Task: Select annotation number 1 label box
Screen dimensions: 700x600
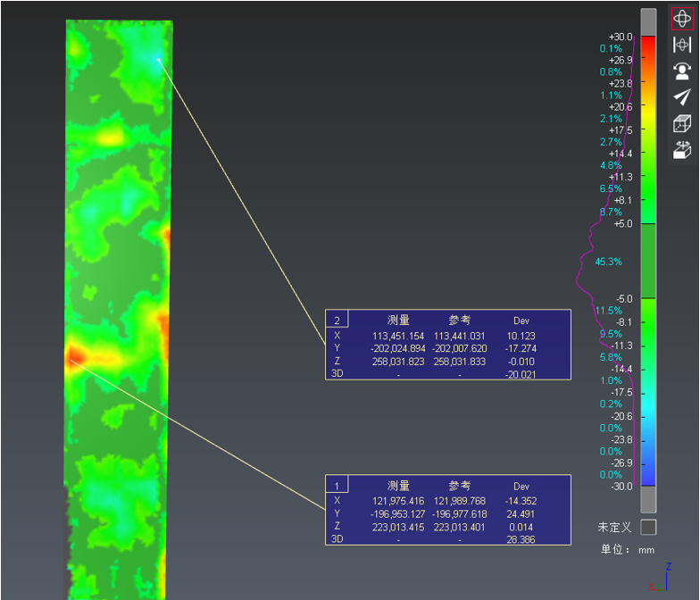Action: [x=337, y=486]
